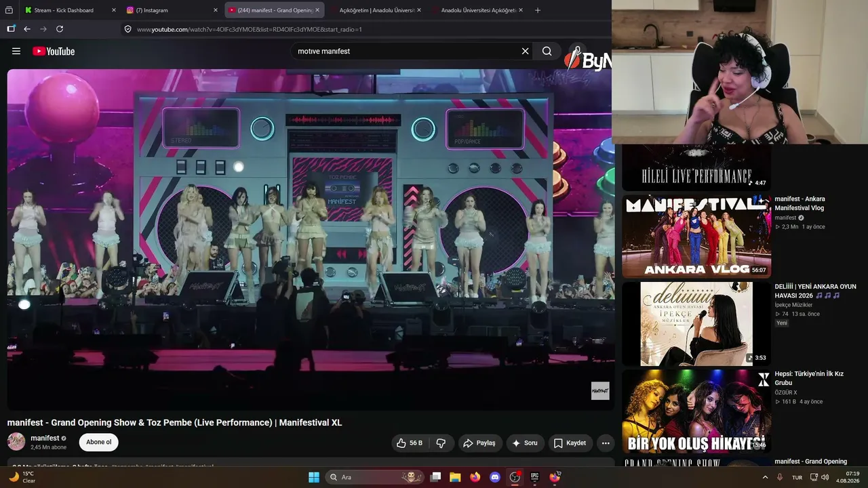
Task: Open the browser tab list button
Action: click(x=9, y=10)
